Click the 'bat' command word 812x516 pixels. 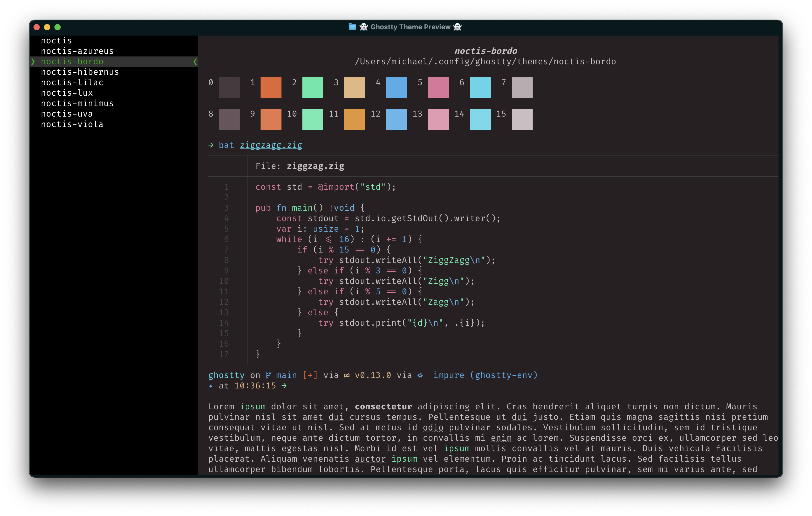(x=226, y=145)
